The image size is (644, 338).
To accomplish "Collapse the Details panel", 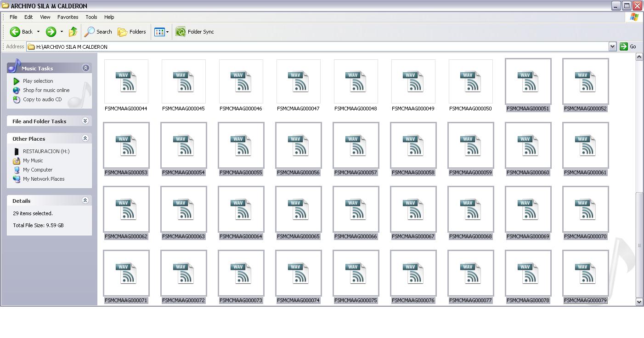I will tap(85, 201).
